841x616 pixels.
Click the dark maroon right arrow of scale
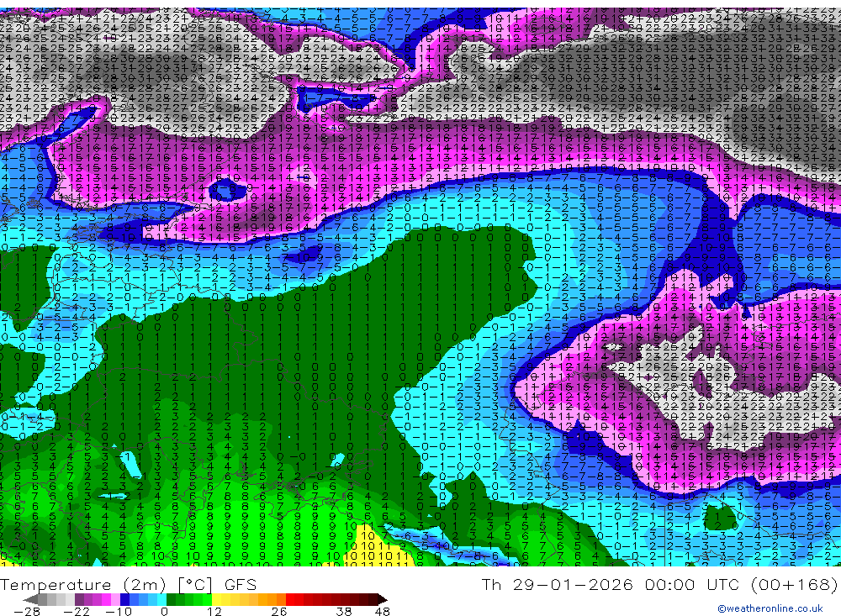coord(383,600)
